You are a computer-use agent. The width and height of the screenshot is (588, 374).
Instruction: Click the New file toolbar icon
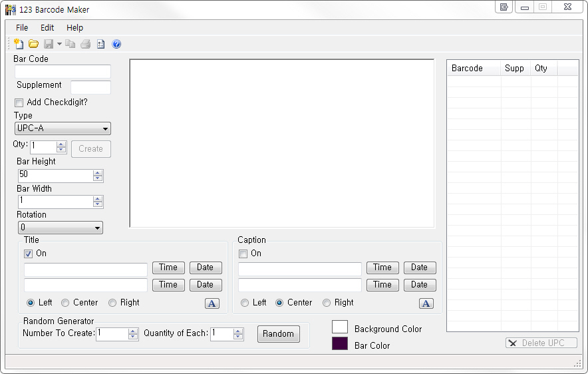19,44
